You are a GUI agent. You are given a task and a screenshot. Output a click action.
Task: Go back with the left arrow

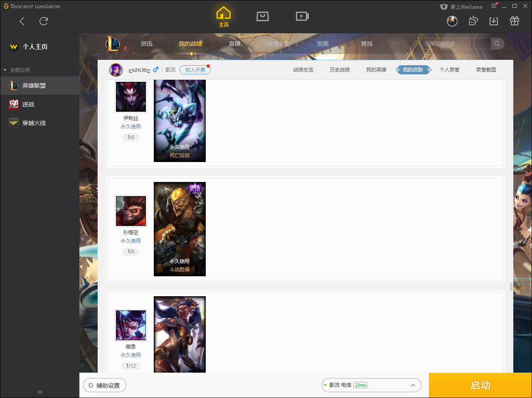pos(22,21)
